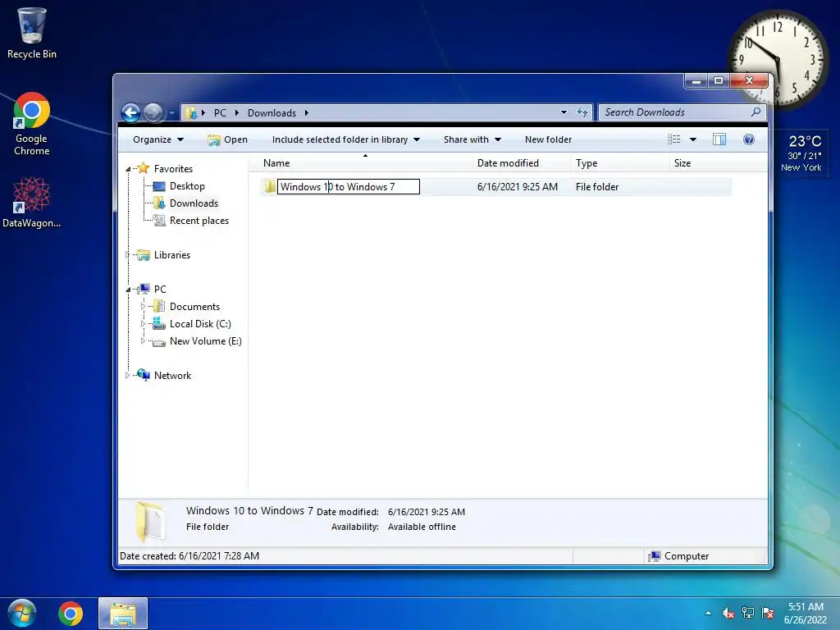Expand the arrow after Downloads breadcrumb
This screenshot has width=840, height=630.
click(x=307, y=112)
